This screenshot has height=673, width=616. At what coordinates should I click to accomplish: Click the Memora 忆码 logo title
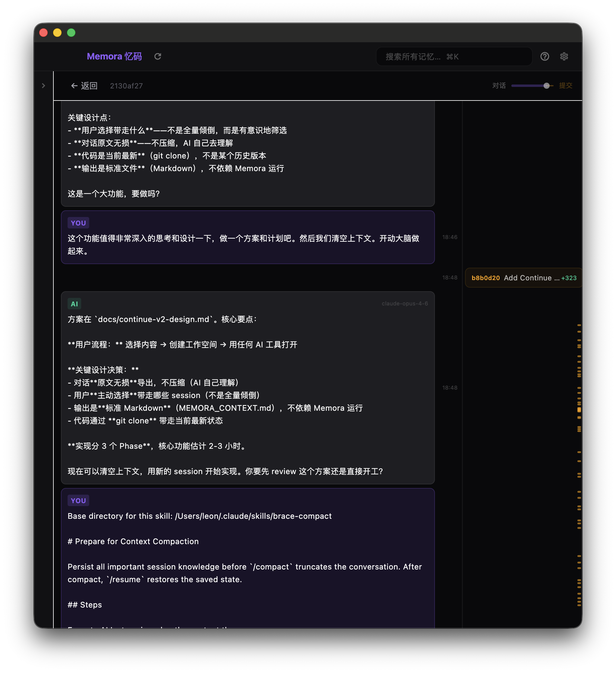point(114,56)
